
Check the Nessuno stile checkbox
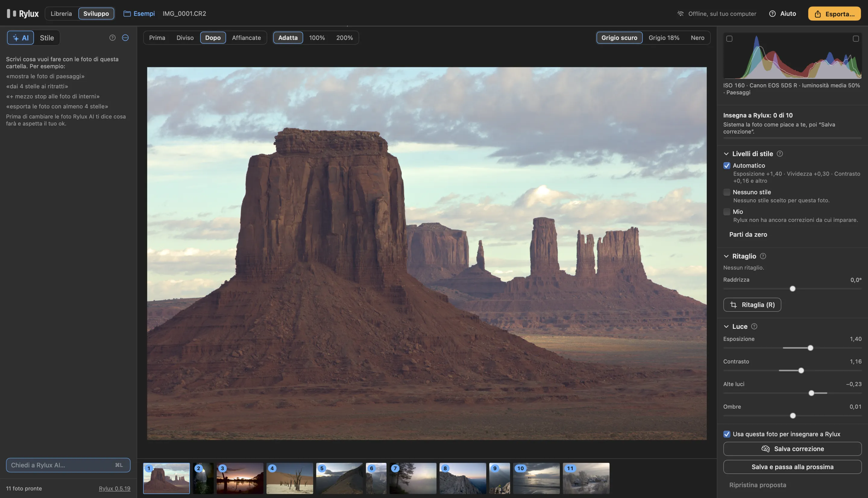click(x=727, y=192)
